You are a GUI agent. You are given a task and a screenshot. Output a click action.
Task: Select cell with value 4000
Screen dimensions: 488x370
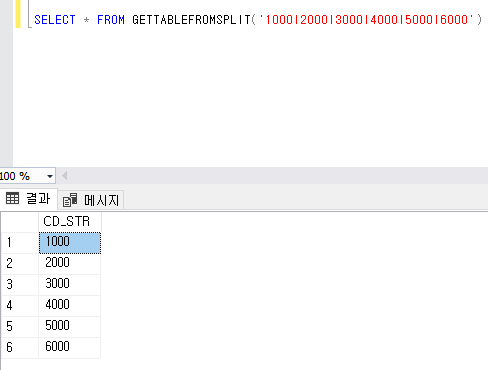click(69, 306)
